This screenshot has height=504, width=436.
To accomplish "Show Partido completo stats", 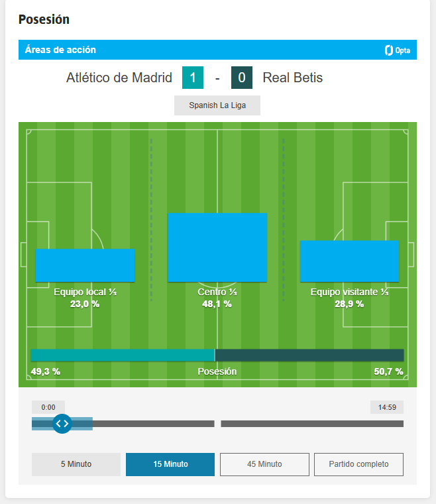I will point(358,464).
